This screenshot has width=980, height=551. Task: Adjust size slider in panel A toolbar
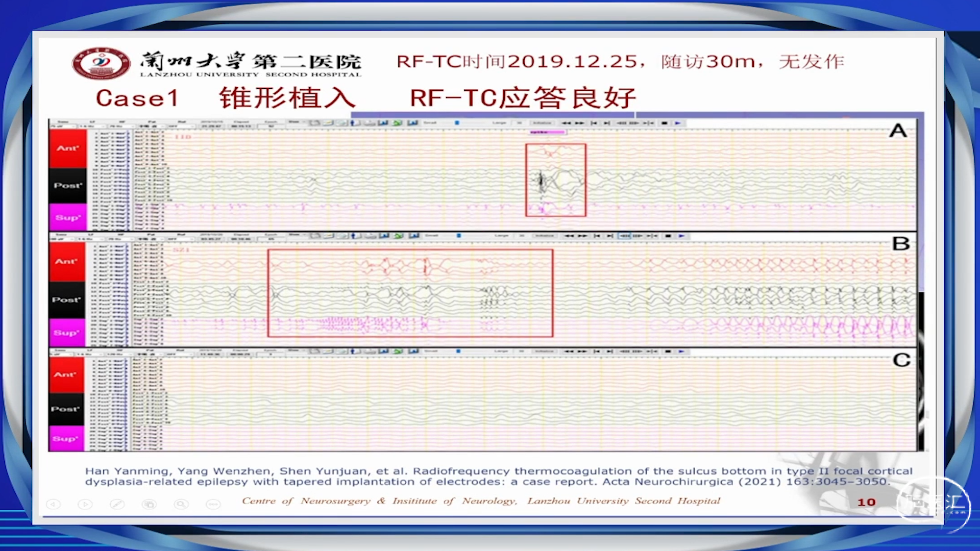coord(457,123)
